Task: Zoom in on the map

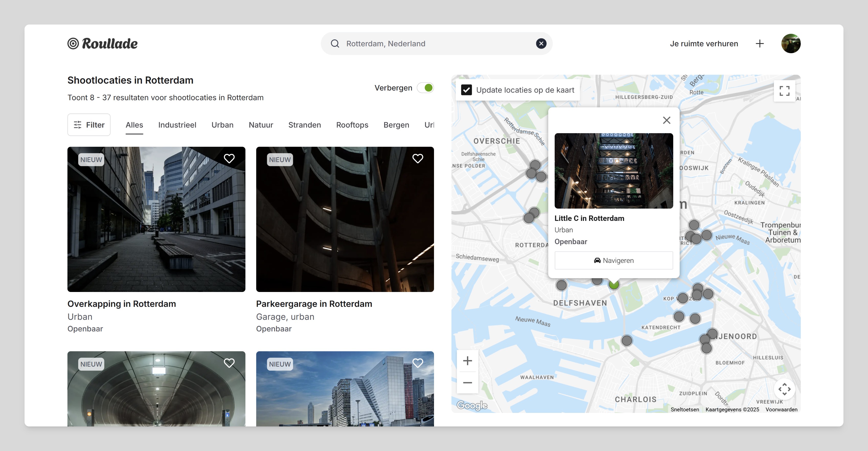Action: [467, 361]
